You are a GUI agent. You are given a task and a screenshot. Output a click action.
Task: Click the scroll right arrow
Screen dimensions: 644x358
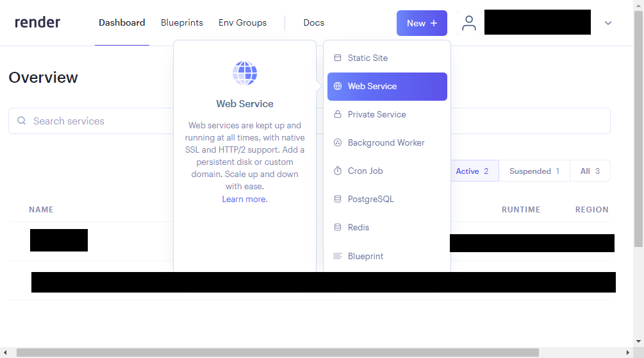tap(627, 353)
